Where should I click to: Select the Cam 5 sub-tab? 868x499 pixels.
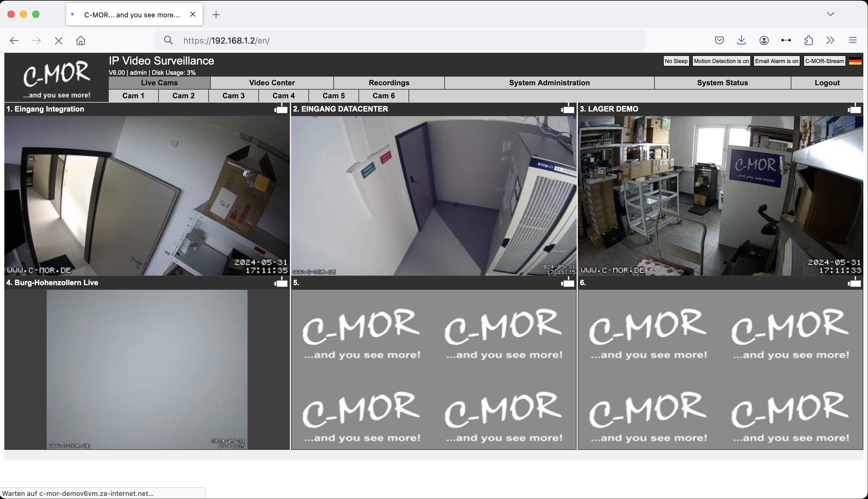point(333,95)
